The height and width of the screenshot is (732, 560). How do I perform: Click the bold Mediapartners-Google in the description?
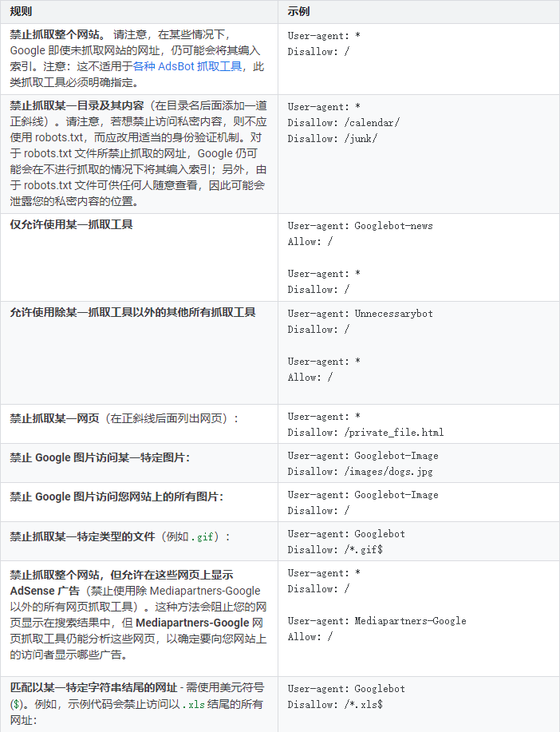click(192, 623)
